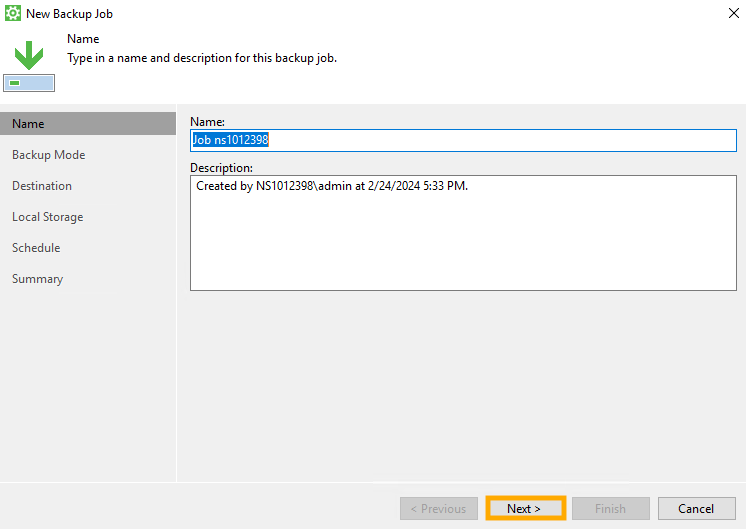Click the header instruction text
Screen dimensions: 746x529
[x=201, y=58]
